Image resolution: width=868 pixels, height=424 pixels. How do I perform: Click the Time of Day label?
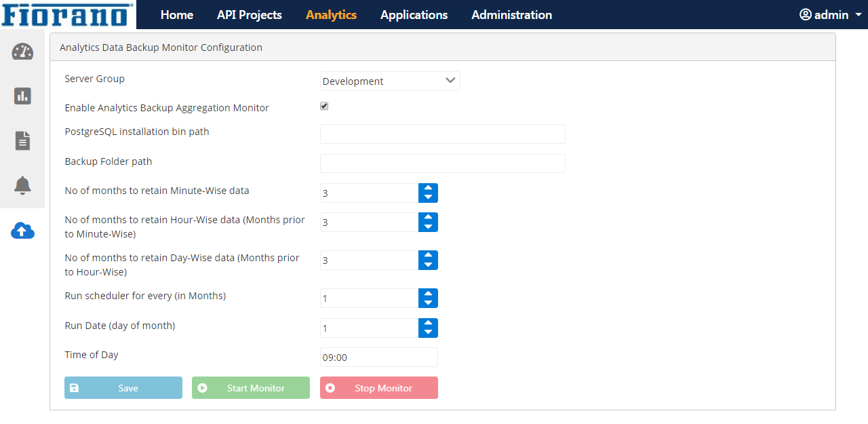click(92, 355)
